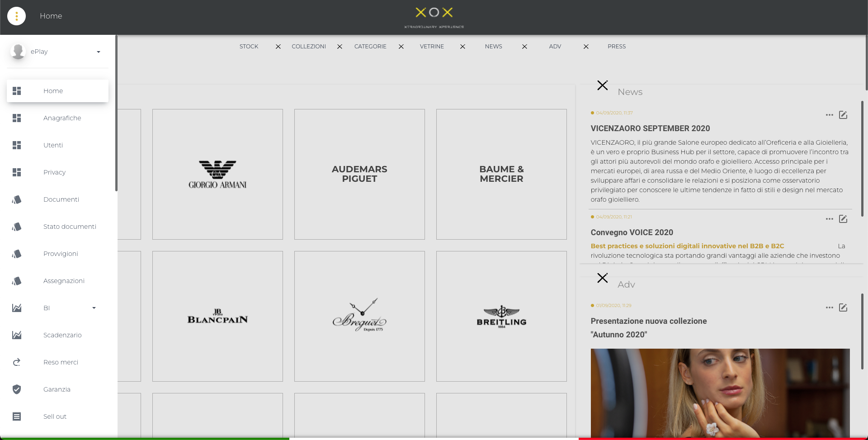The image size is (868, 440).
Task: Close the NEWS tab with its X
Action: (524, 47)
